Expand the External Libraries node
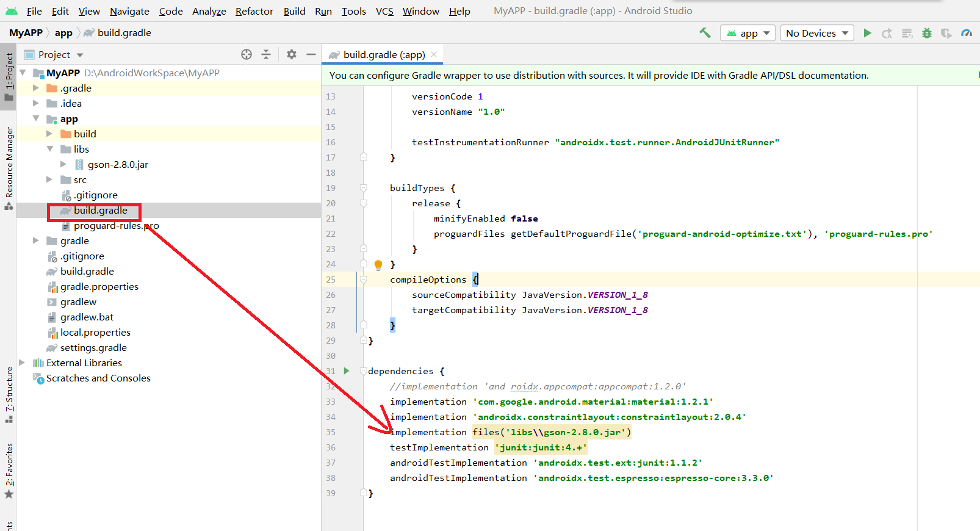Screen dimensions: 980x531 pos(23,363)
